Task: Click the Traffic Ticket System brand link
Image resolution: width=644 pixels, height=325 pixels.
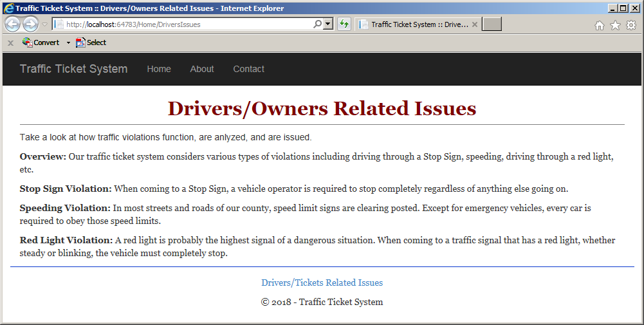Action: point(74,69)
